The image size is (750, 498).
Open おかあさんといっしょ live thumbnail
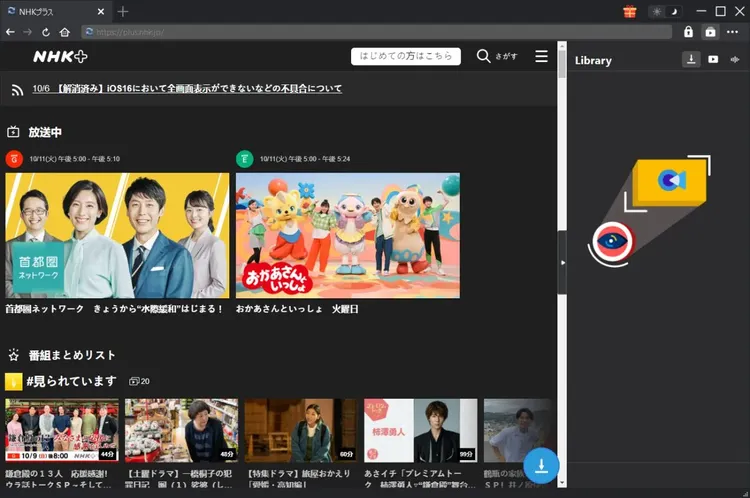tap(347, 235)
